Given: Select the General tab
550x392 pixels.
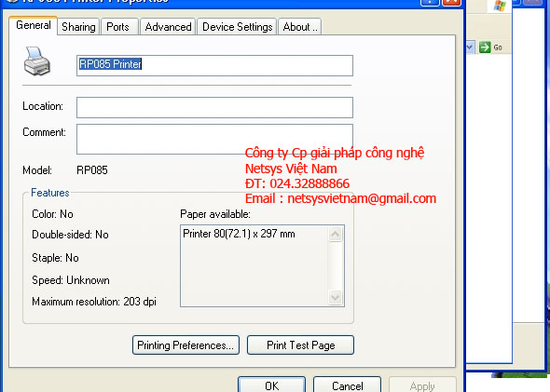Looking at the screenshot, I should [34, 25].
